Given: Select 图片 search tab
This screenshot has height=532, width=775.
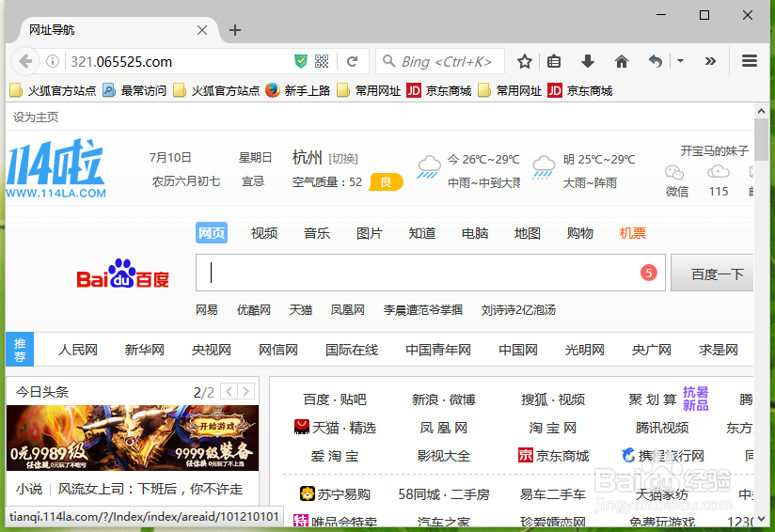Looking at the screenshot, I should 370,233.
